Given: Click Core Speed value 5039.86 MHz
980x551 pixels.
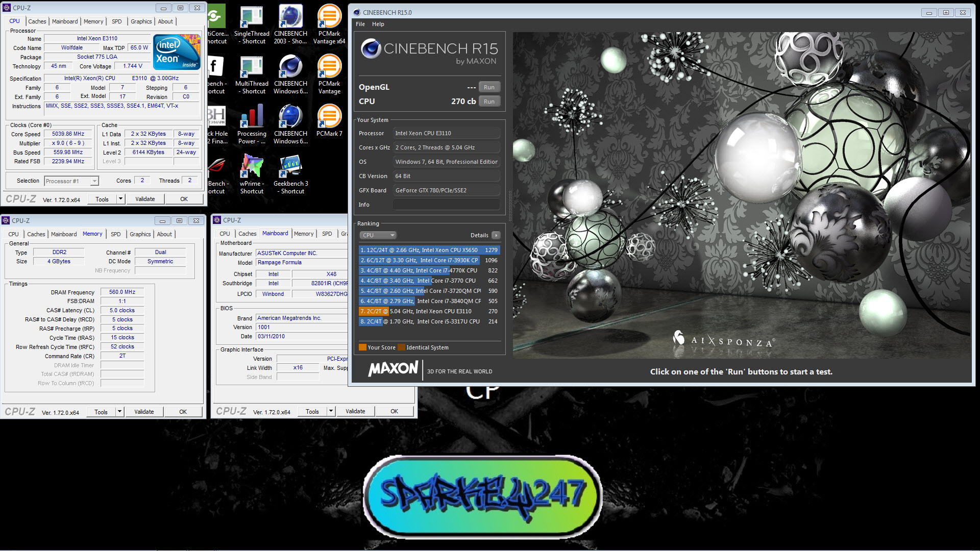Looking at the screenshot, I should pyautogui.click(x=68, y=134).
